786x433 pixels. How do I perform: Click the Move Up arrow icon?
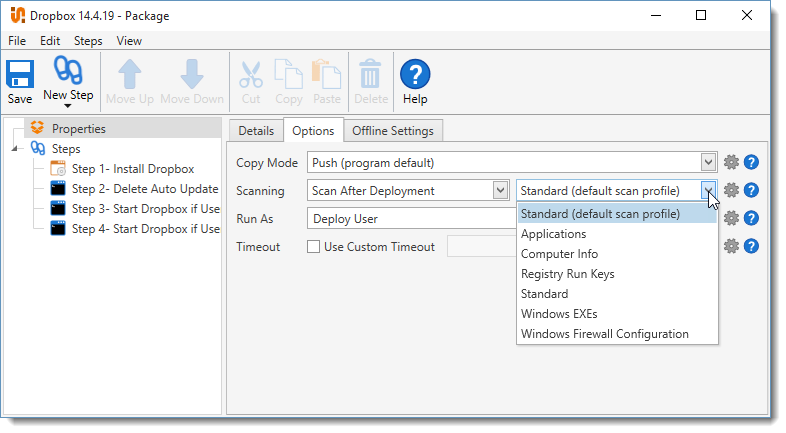coord(130,81)
